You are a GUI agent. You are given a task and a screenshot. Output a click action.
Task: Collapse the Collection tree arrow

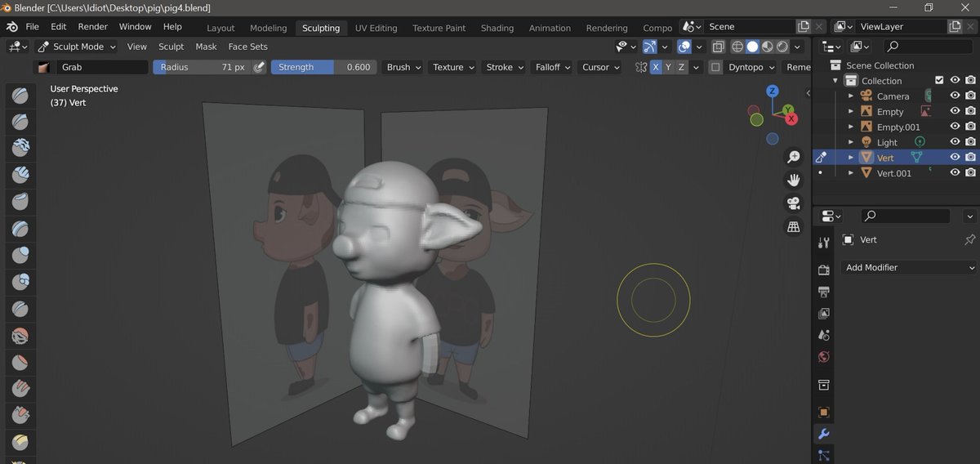[835, 81]
